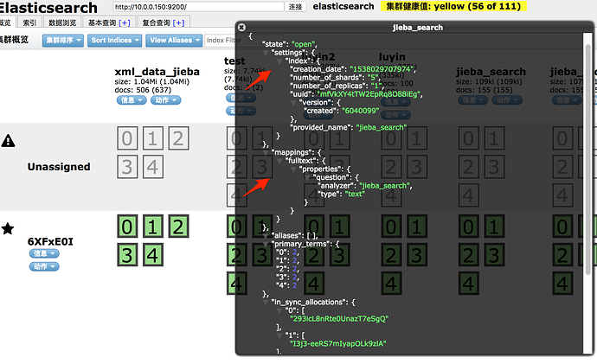Collapse the "properties" JSON node
Viewport: 597px width, 364px height.
293,169
